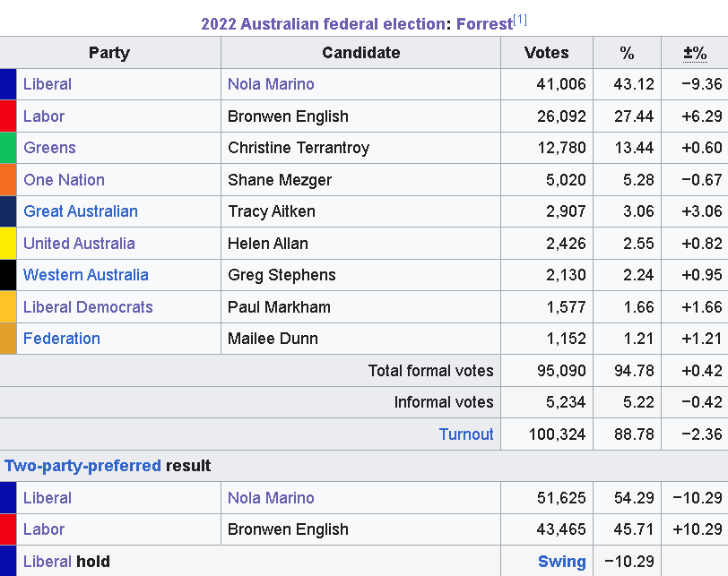Open Labor link beside 43,465 votes
The image size is (728, 576).
tap(44, 529)
